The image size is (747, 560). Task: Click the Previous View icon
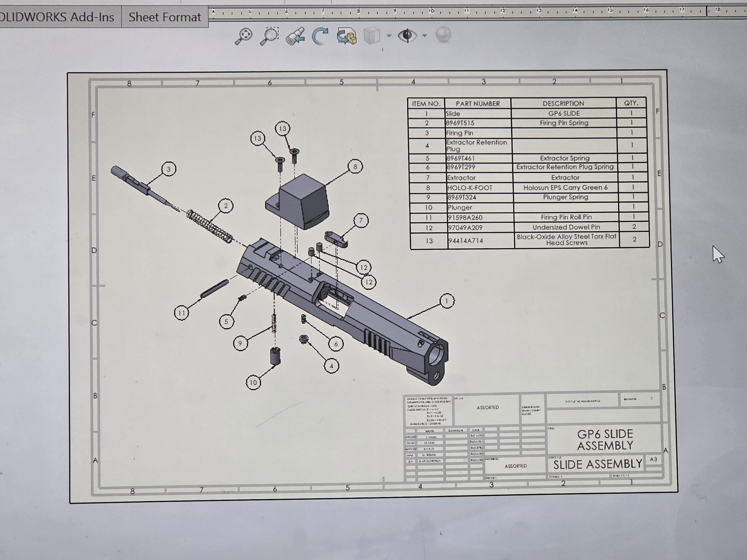click(x=295, y=36)
